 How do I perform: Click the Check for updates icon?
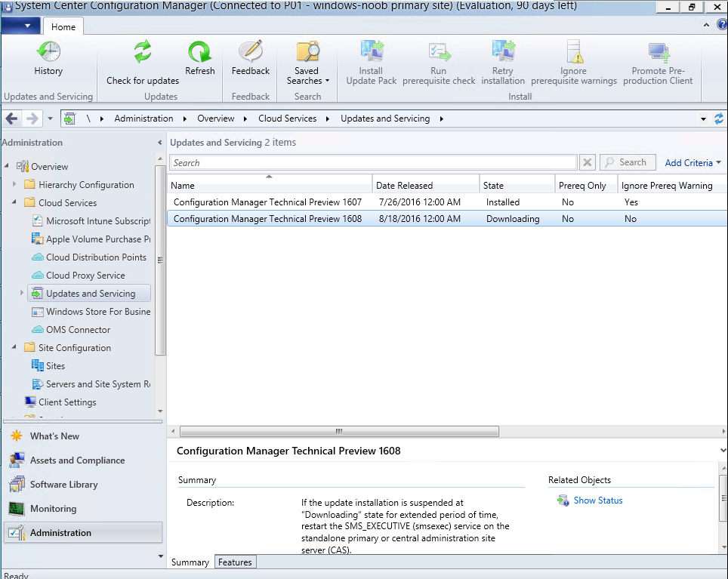point(143,51)
